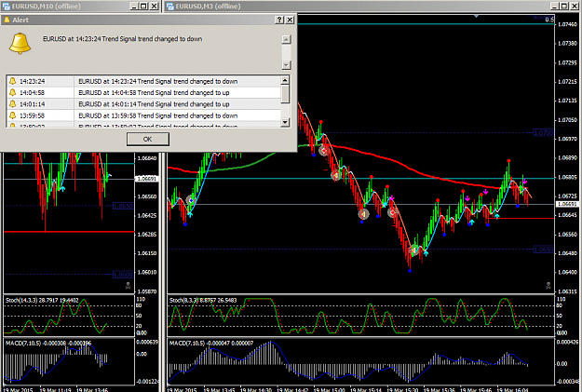Viewport: 582px width, 392px height.
Task: Click MACD(7,10,5) label in M3 chart
Action: coord(211,344)
